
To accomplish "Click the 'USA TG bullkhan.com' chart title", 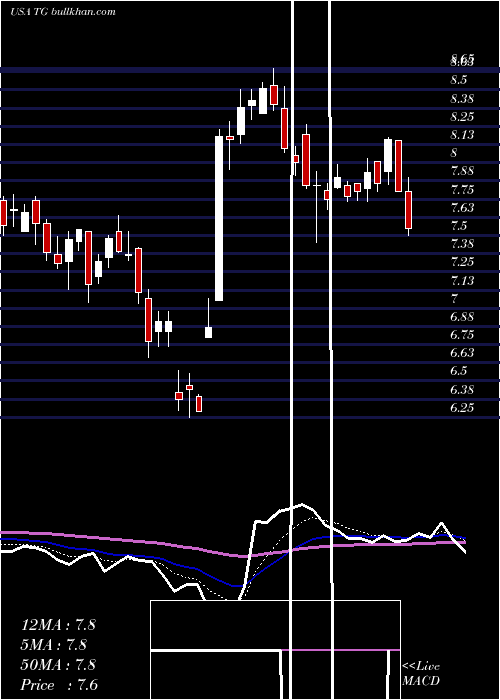I will (63, 12).
